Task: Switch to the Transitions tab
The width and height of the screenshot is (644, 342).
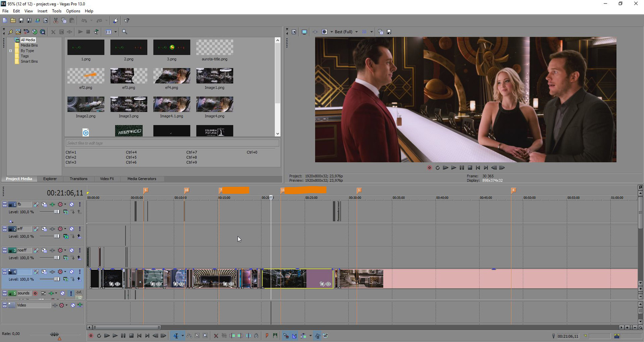Action: (78, 179)
